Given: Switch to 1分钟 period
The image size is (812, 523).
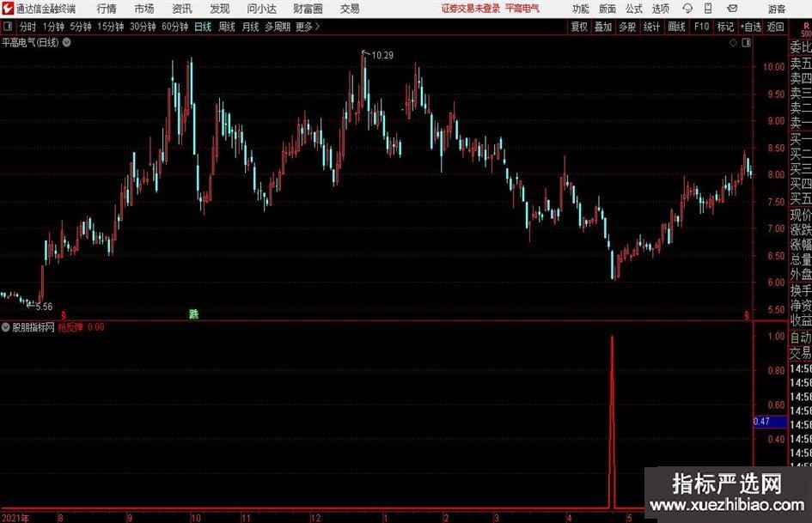Looking at the screenshot, I should tap(52, 27).
